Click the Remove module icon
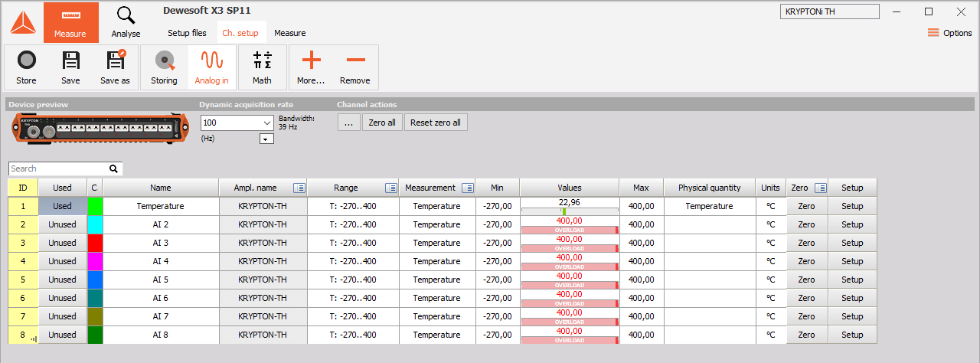Viewport: 980px width, 363px height. tap(354, 67)
